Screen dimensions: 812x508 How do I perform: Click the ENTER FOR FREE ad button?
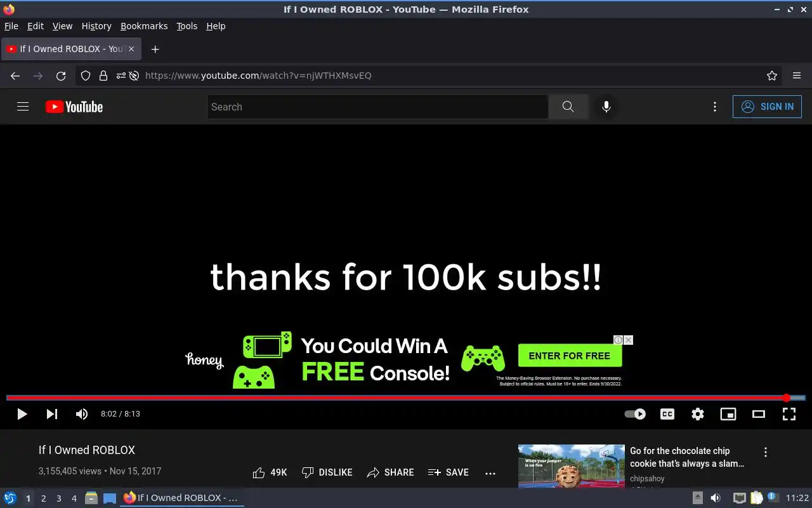tap(570, 356)
